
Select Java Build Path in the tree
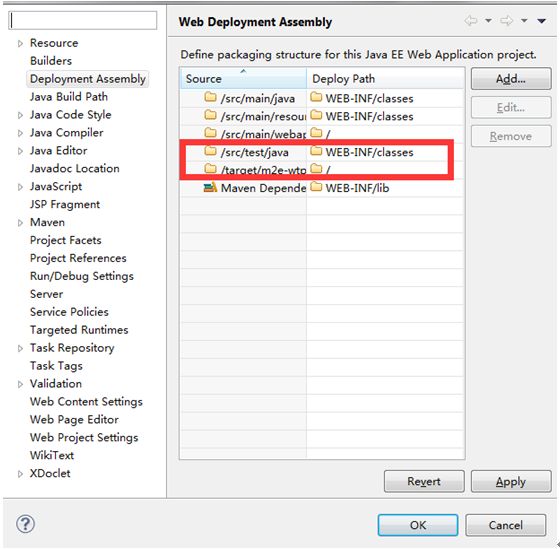(x=69, y=97)
